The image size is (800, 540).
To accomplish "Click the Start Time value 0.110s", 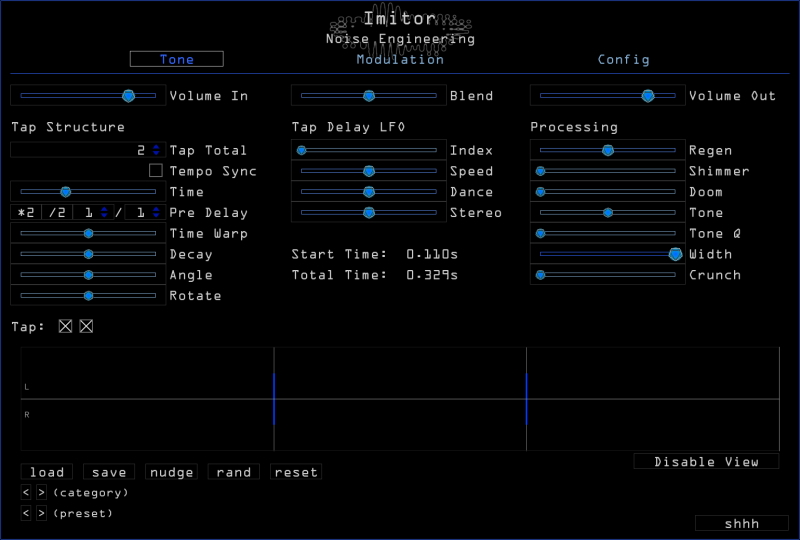I will (x=432, y=254).
